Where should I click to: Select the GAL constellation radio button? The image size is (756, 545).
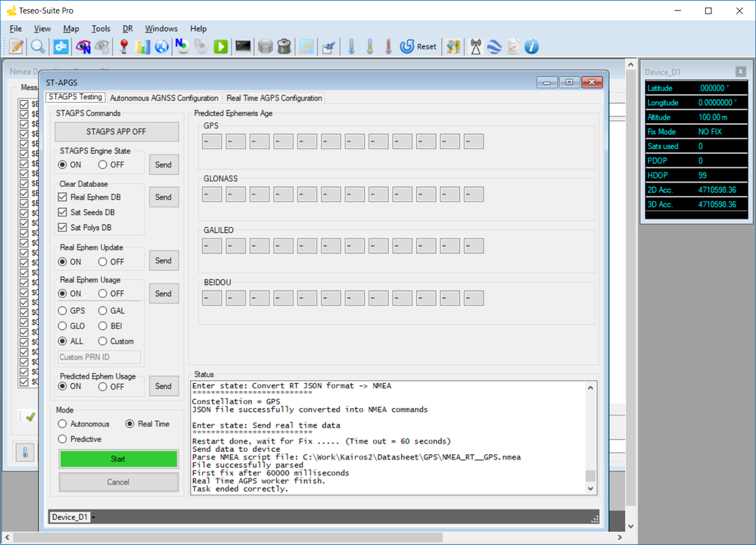(x=112, y=311)
